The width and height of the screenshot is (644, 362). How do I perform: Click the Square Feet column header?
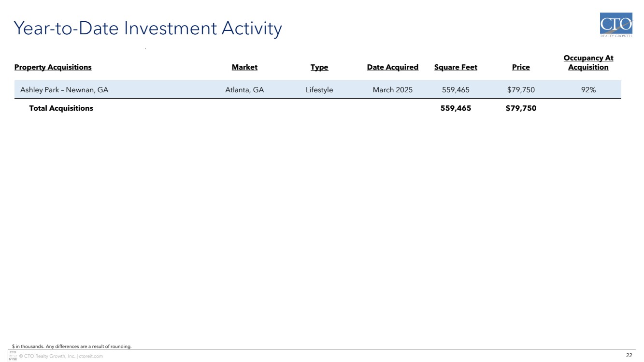point(456,67)
